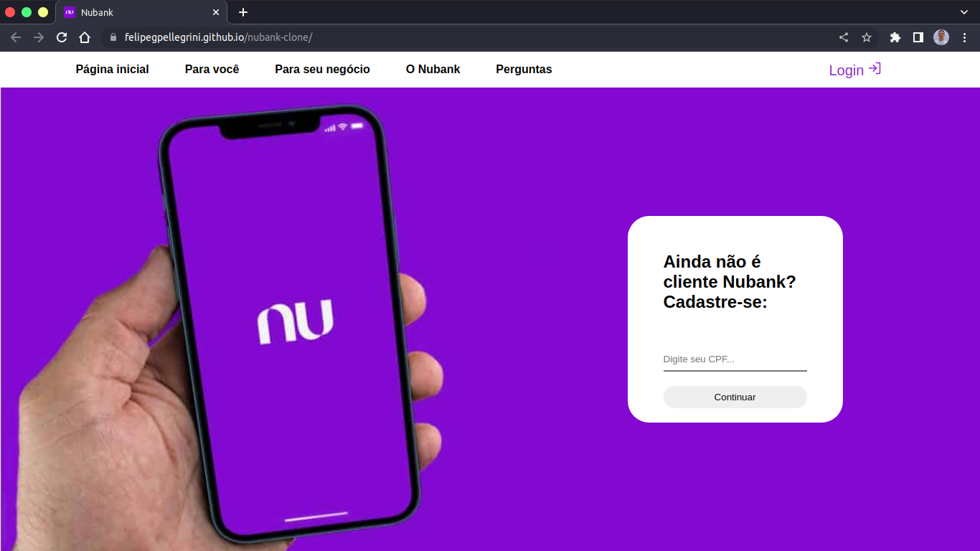The height and width of the screenshot is (551, 980).
Task: Click the Login link
Action: pyautogui.click(x=844, y=70)
